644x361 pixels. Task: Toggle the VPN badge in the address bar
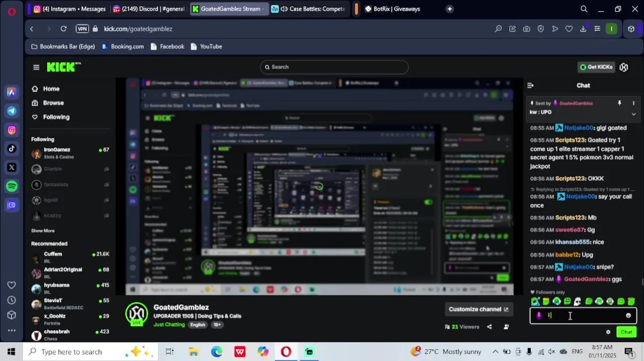83,29
